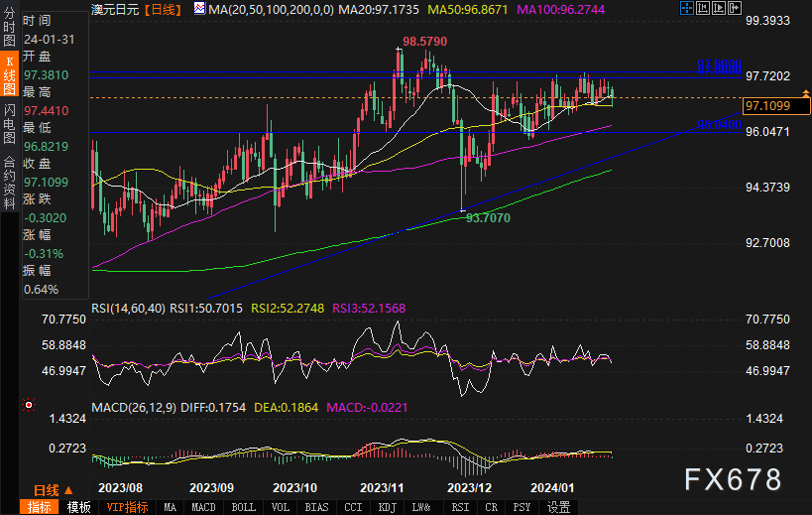The height and width of the screenshot is (515, 812).
Task: Enable the BOLL indicator
Action: [243, 507]
